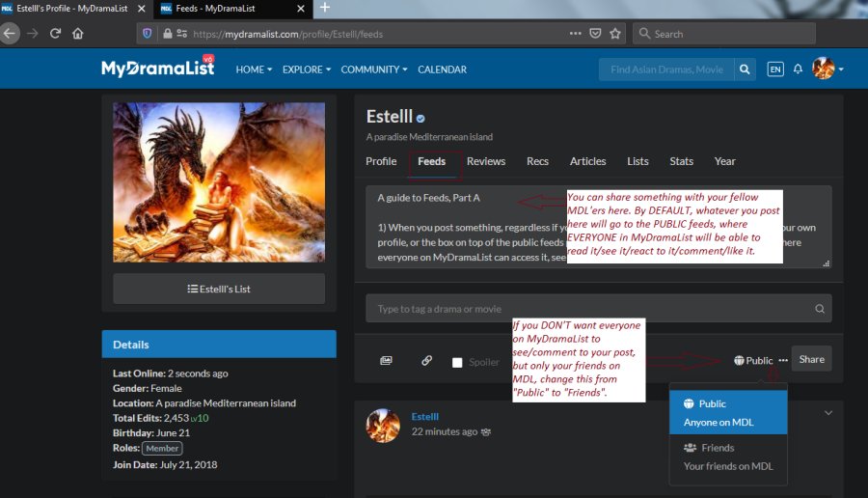Select Public Anyone on MDL option
The image size is (868, 498).
point(728,413)
